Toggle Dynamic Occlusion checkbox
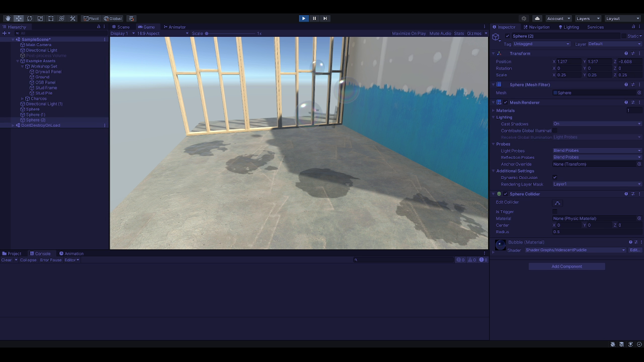The height and width of the screenshot is (362, 644). coord(555,177)
